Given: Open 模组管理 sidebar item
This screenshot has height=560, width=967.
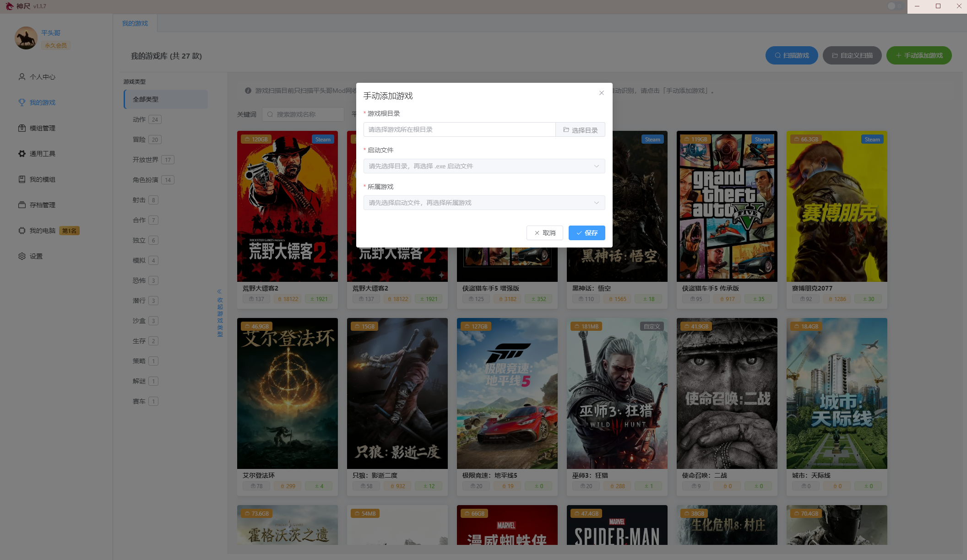Looking at the screenshot, I should click(37, 128).
